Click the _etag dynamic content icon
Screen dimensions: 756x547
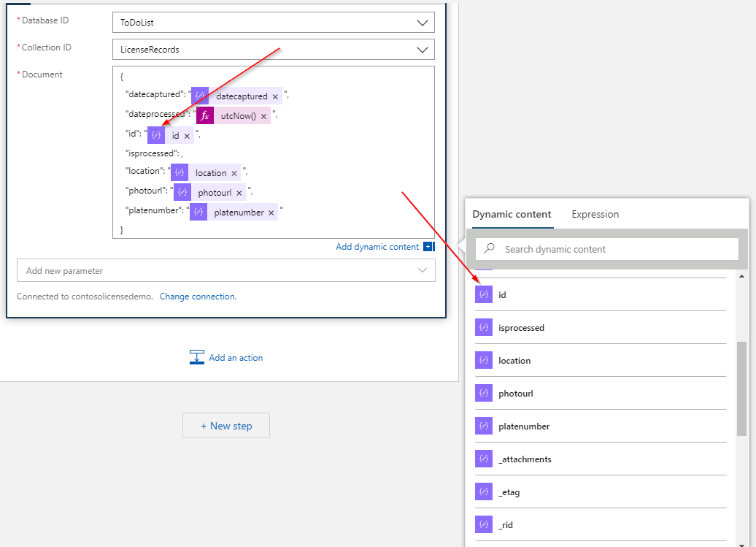484,492
